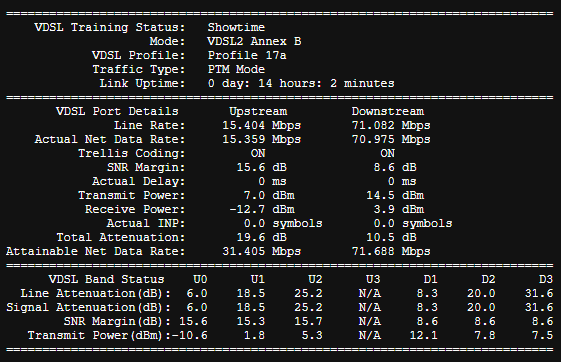Click upstream attainable rate 31.405 Mbps
The image size is (561, 362).
[262, 251]
